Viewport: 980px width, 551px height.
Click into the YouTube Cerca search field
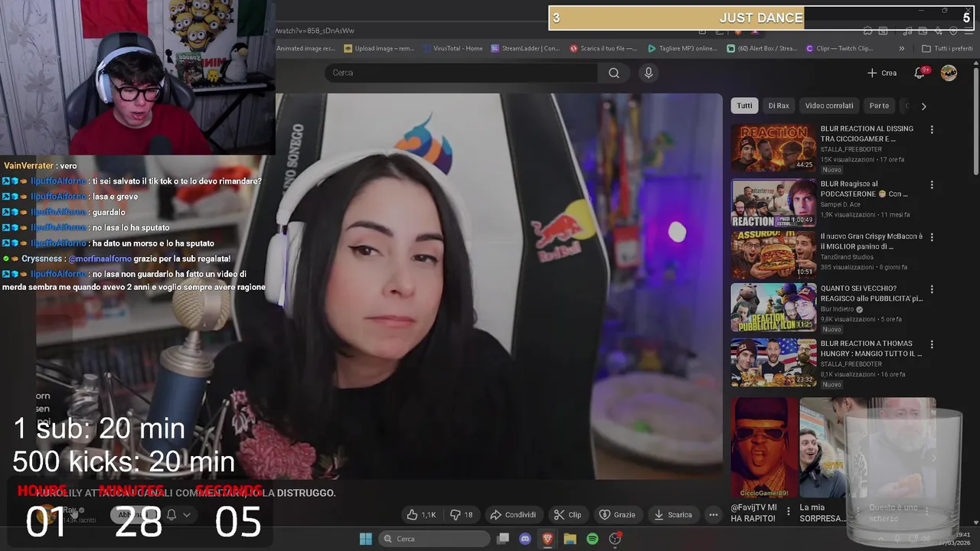(x=461, y=73)
